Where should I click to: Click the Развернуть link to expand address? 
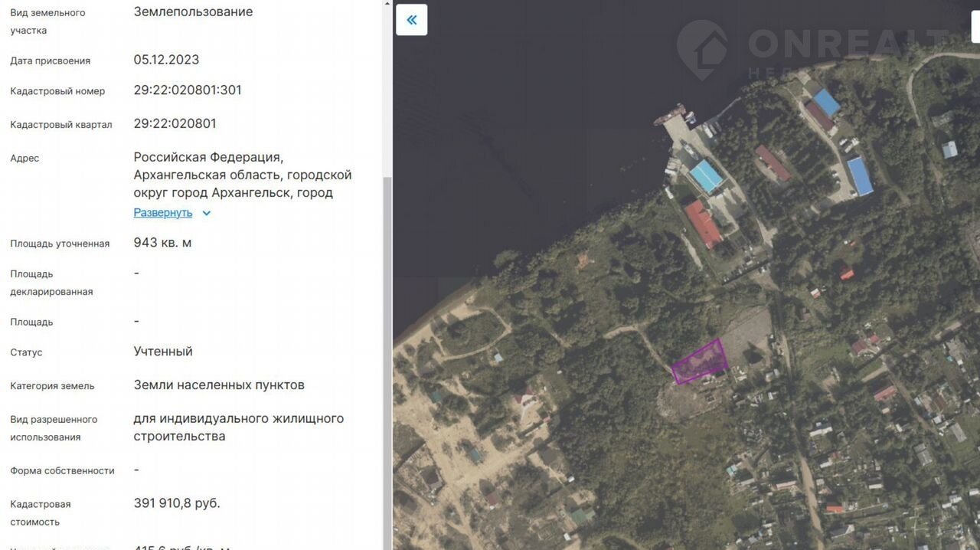tap(163, 212)
